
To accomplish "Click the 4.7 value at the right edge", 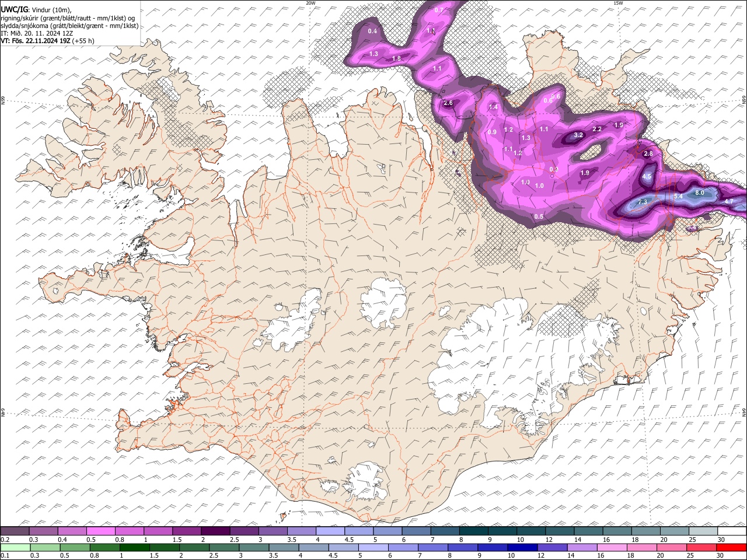I will point(729,201).
